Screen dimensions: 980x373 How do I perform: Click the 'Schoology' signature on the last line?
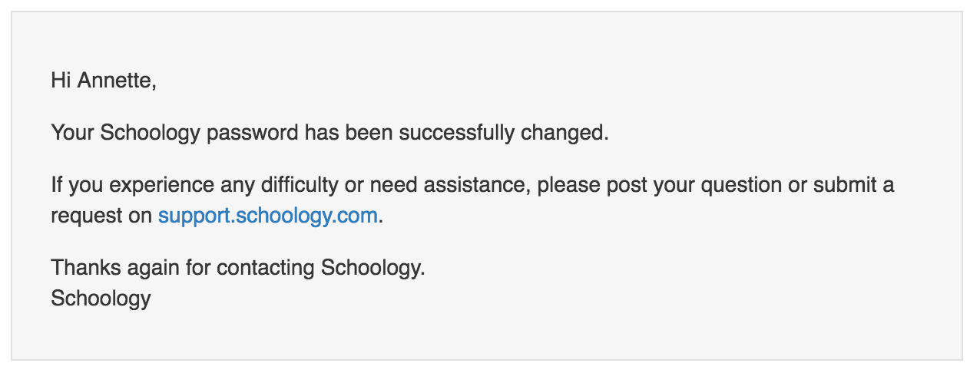point(101,298)
